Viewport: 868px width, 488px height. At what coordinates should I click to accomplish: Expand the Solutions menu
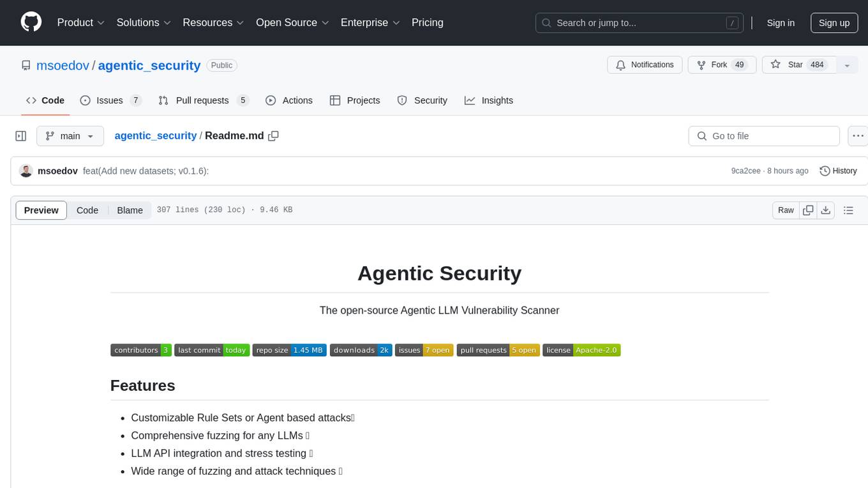144,22
